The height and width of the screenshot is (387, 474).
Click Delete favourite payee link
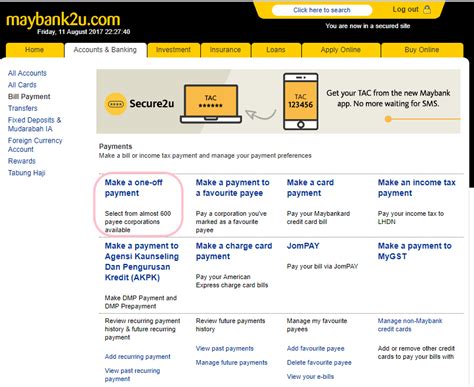tap(319, 362)
